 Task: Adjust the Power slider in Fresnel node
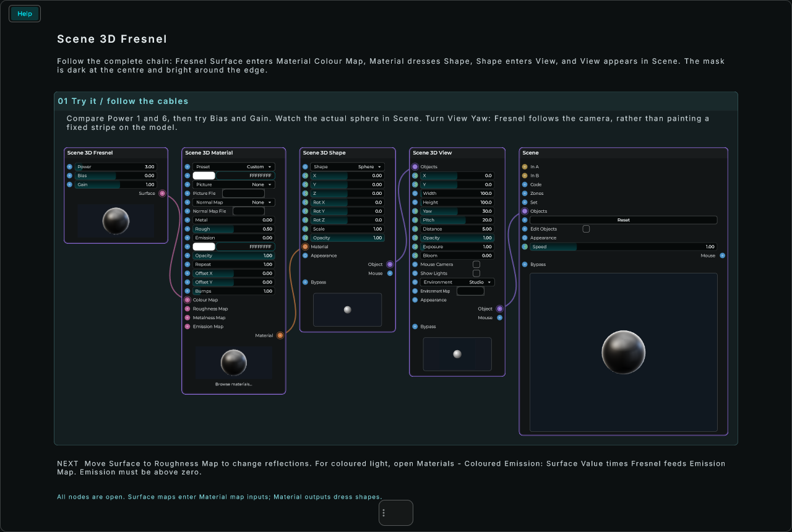click(x=116, y=167)
